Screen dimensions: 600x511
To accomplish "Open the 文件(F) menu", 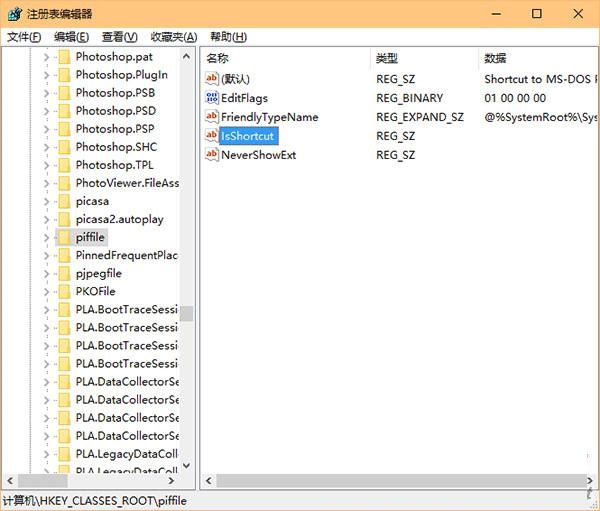I will coord(24,37).
